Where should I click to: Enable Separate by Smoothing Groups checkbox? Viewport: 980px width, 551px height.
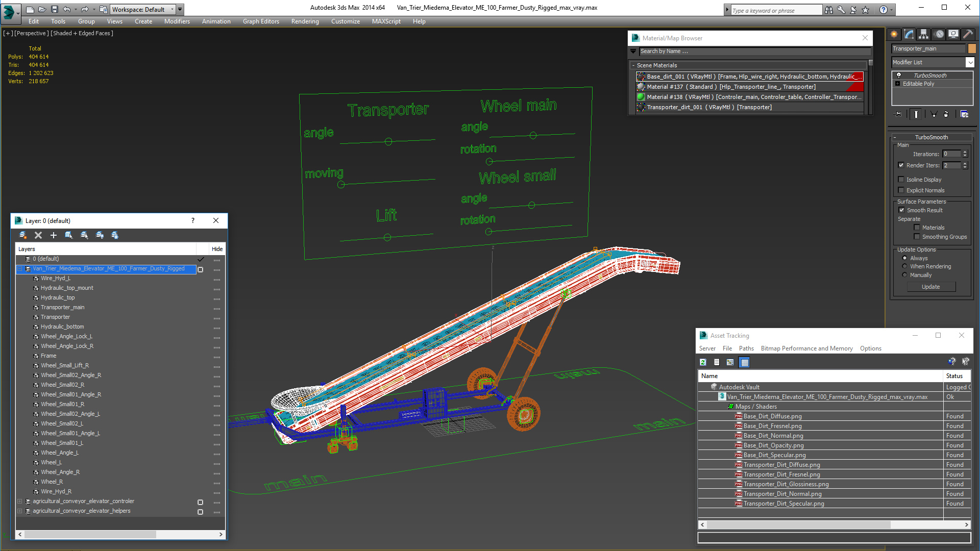917,237
